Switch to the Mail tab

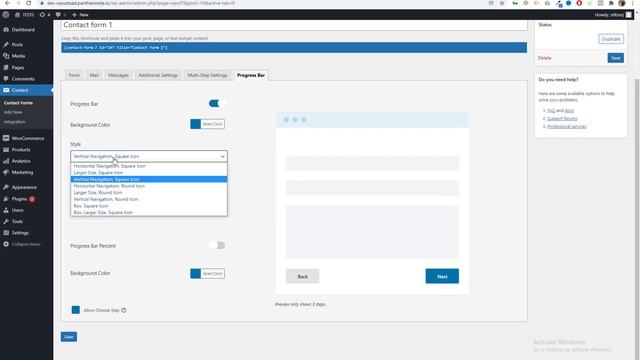tap(94, 75)
